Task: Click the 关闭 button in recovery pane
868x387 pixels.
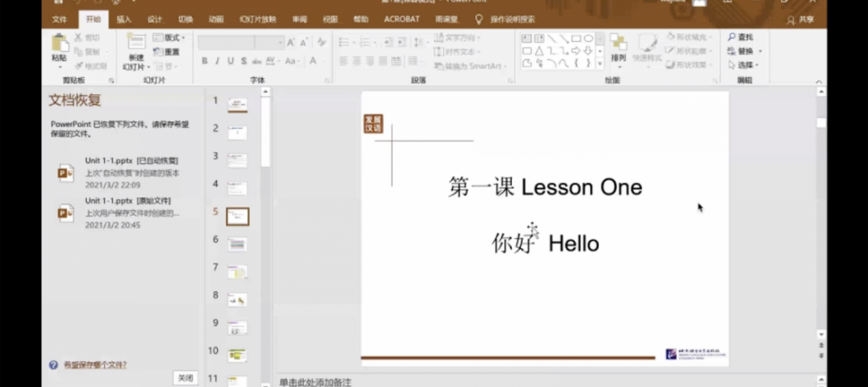Action: tap(185, 378)
